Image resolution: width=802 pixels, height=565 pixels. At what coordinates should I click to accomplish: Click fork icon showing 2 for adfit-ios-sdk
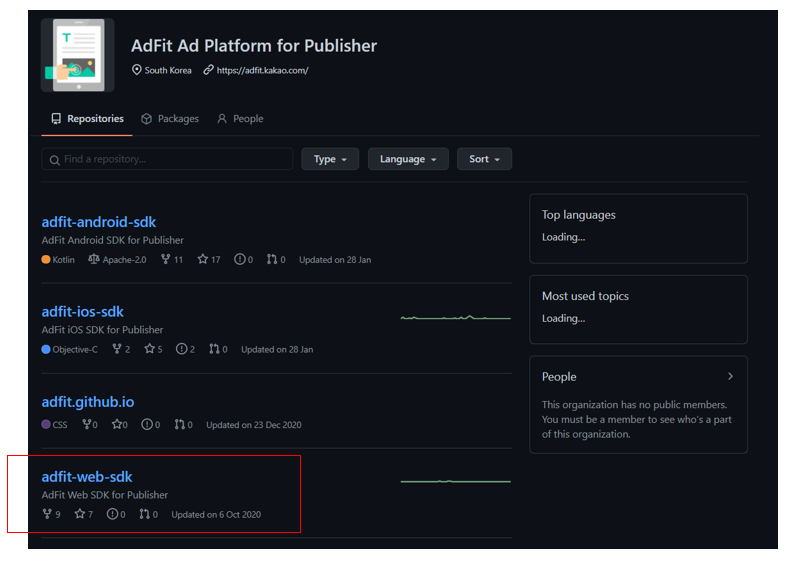click(x=117, y=349)
